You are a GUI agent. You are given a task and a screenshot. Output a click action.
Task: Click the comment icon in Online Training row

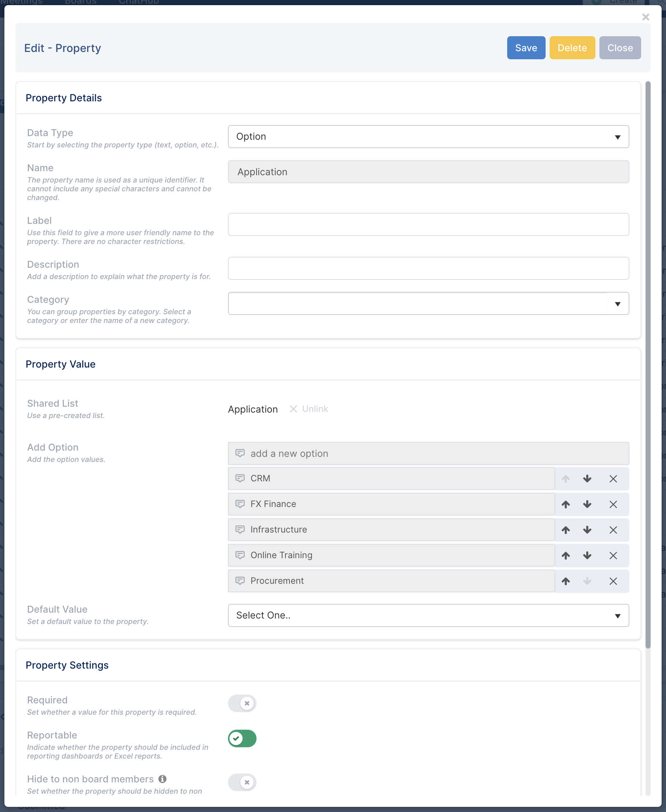tap(240, 556)
